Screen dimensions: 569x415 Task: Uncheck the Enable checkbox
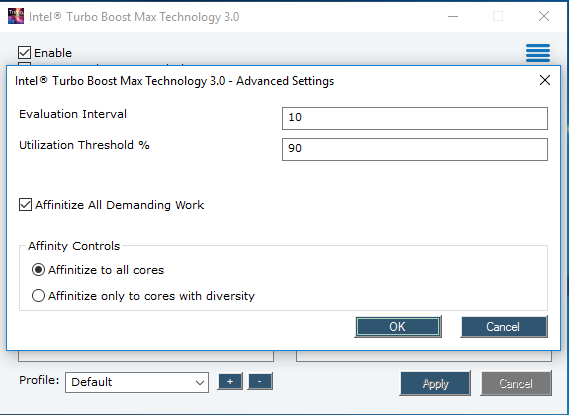coord(24,53)
